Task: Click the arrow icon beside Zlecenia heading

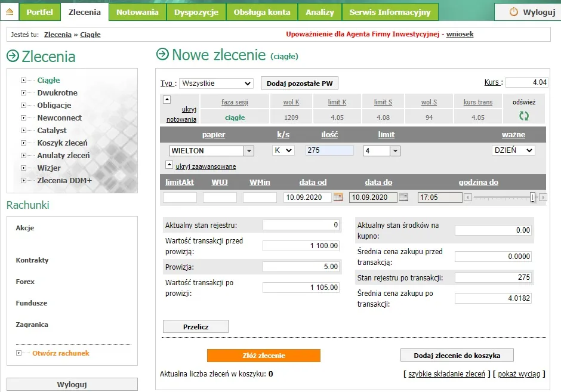Action: click(13, 56)
